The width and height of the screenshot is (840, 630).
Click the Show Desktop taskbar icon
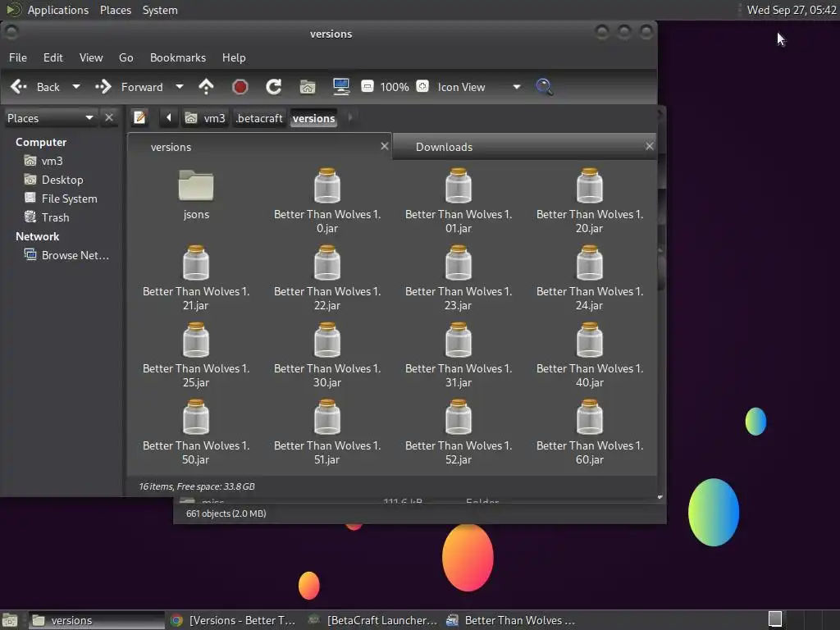[10, 620]
